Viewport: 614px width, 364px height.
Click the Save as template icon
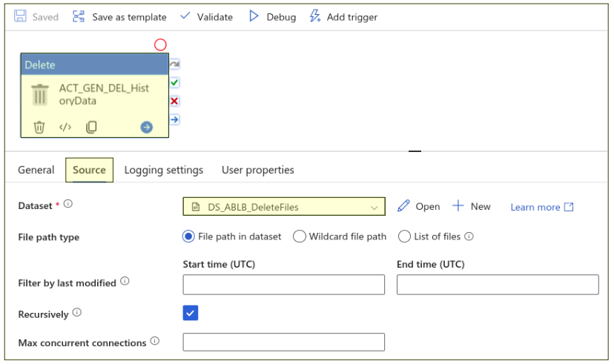click(79, 16)
